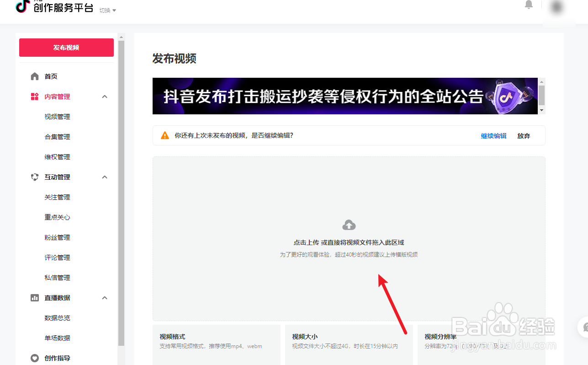The height and width of the screenshot is (365, 588).
Task: Click the banner scrollbar thumb
Action: tap(542, 95)
